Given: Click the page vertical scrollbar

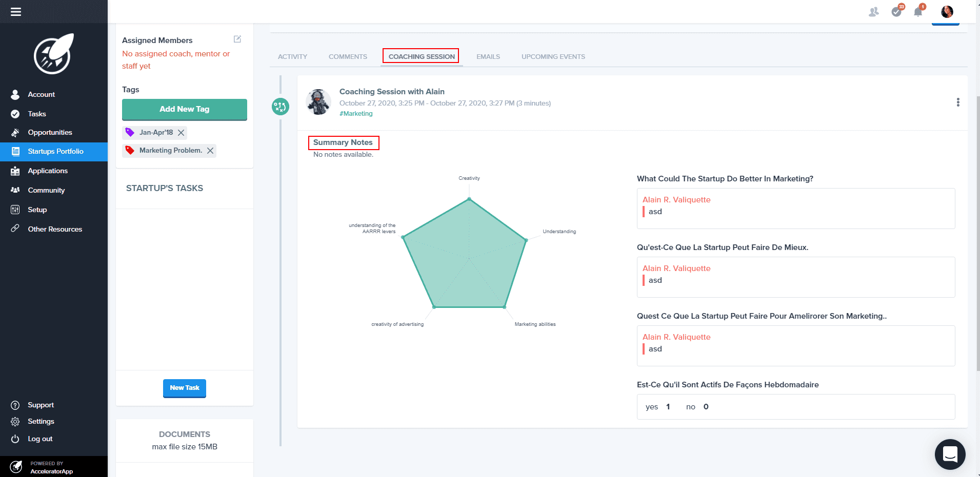Looking at the screenshot, I should coord(977,233).
